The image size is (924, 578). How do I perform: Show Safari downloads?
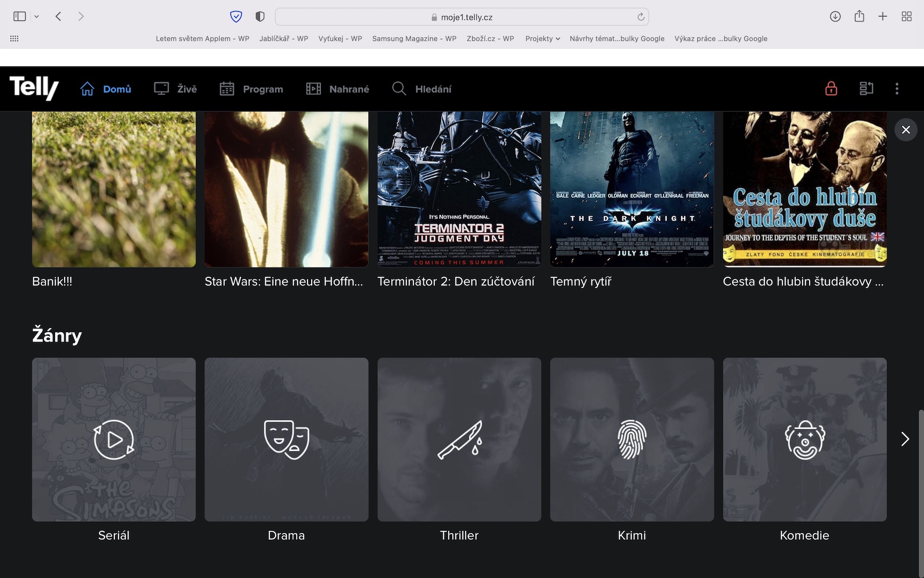click(835, 17)
